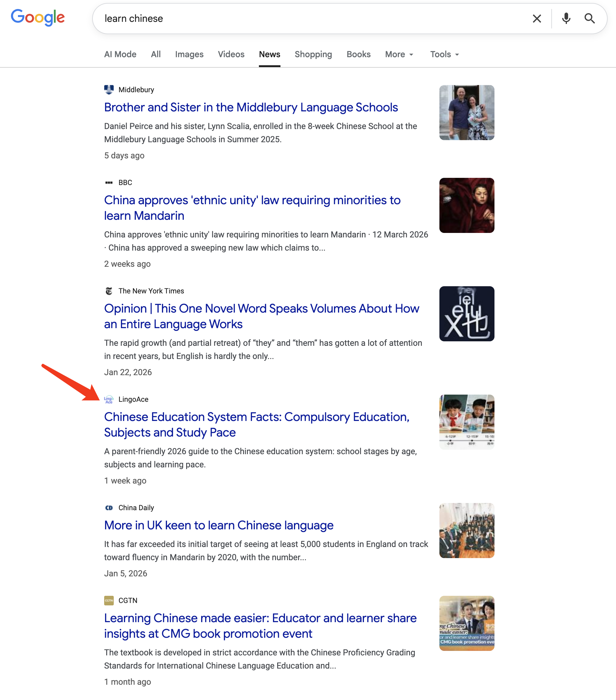Click the LingoAce source favicon
The height and width of the screenshot is (700, 616).
coord(109,399)
